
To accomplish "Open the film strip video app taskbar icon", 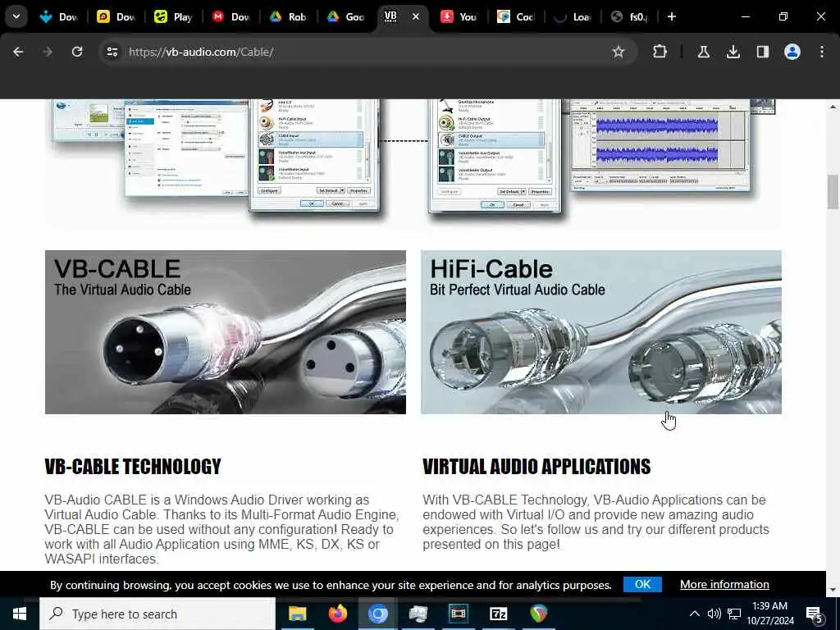I will pyautogui.click(x=458, y=614).
